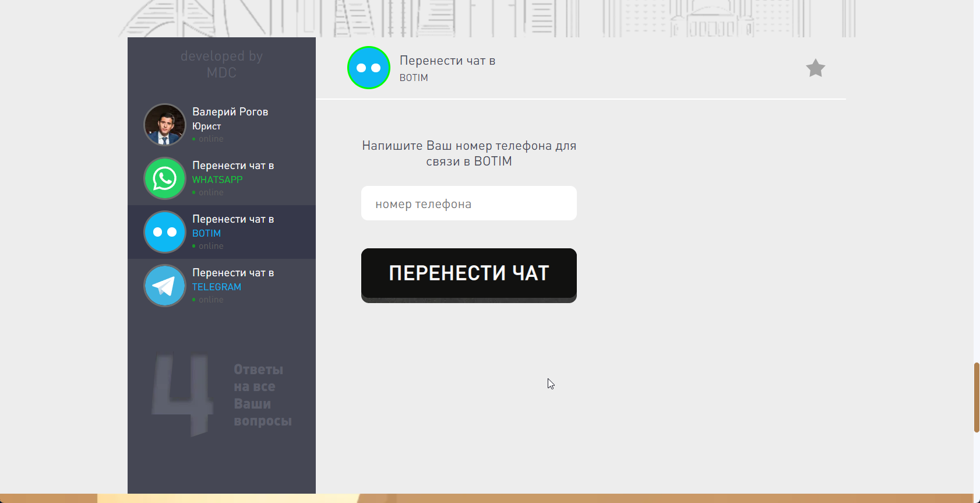Click the page vertical scrollbar thumb
Image resolution: width=980 pixels, height=503 pixels.
click(977, 398)
